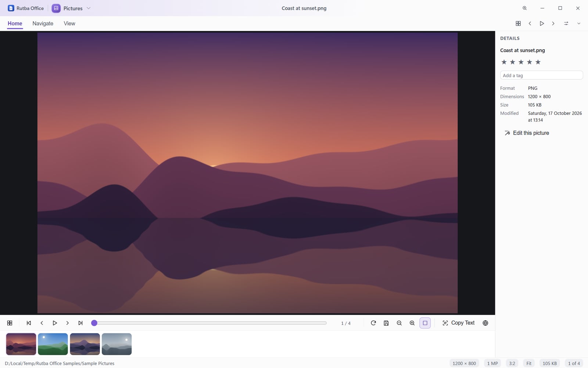The image size is (588, 368).
Task: Rate the picture three stars
Action: tap(521, 62)
